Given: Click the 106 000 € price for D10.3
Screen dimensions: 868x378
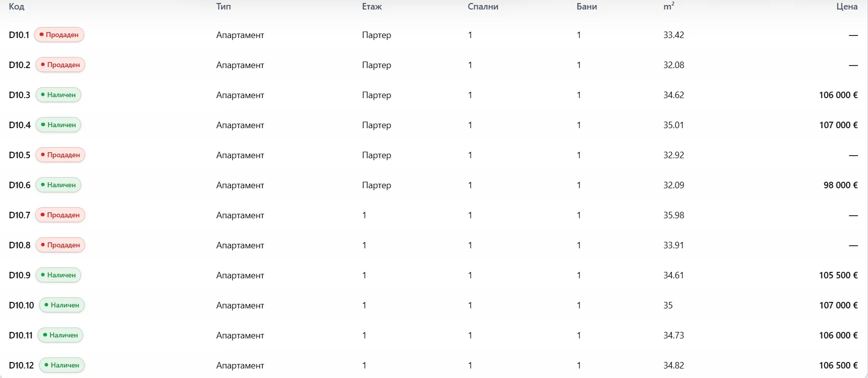Looking at the screenshot, I should [x=838, y=95].
